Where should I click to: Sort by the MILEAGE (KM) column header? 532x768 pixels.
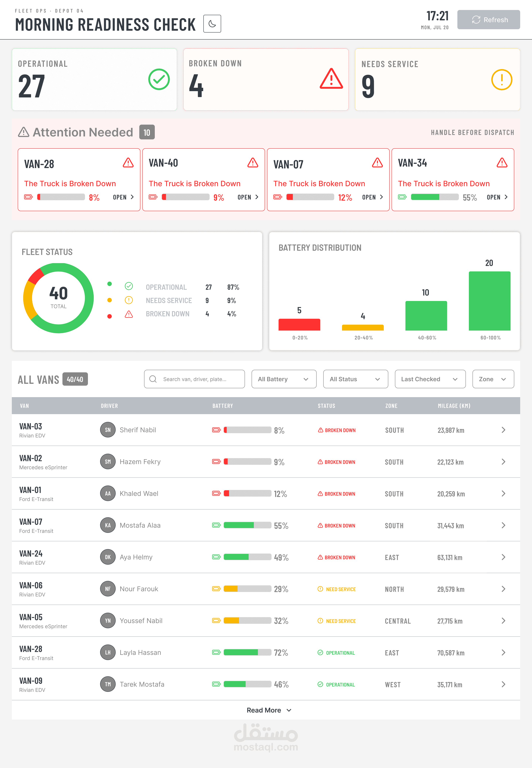pos(454,406)
